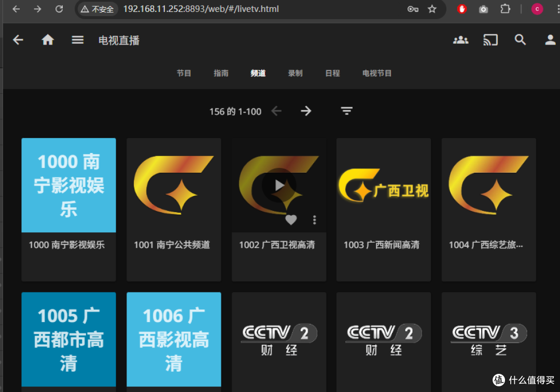Click the cast to device icon
This screenshot has height=392, width=560.
491,39
